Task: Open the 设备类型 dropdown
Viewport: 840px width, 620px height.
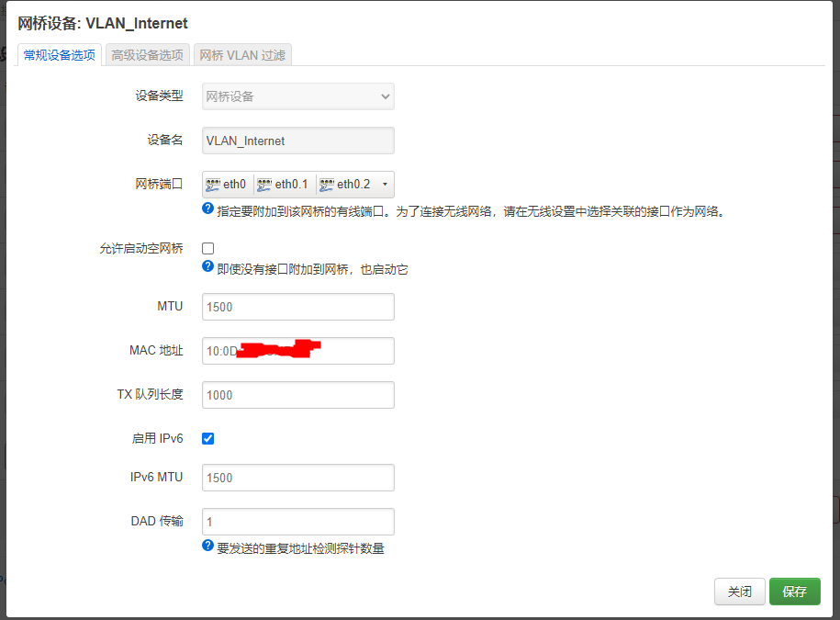Action: coord(297,96)
